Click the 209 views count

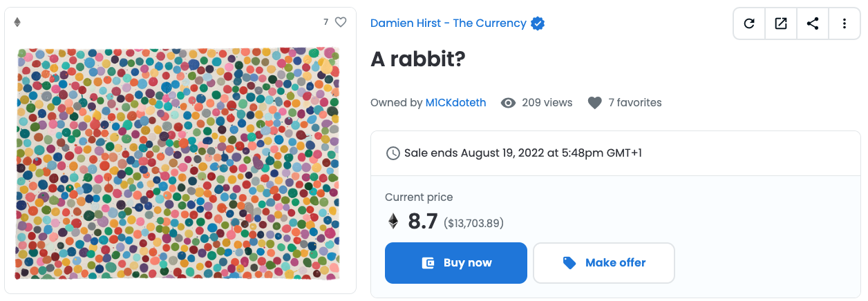pos(547,103)
